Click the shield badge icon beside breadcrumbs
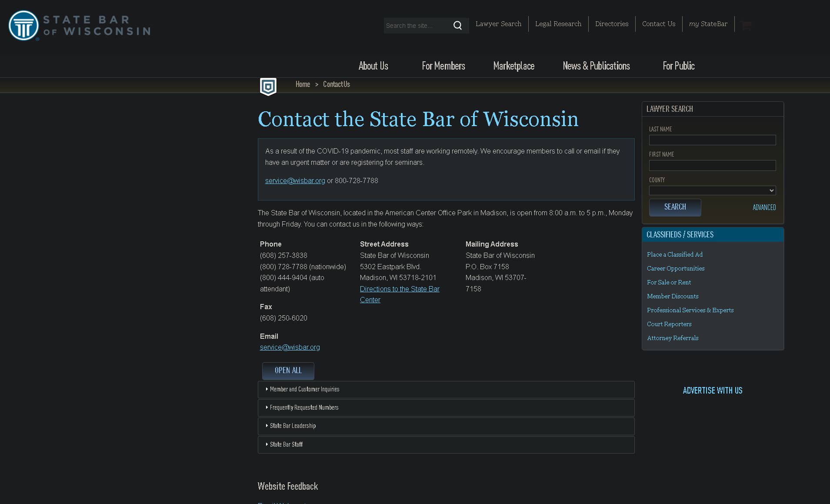Viewport: 830px width, 504px height. 268,86
